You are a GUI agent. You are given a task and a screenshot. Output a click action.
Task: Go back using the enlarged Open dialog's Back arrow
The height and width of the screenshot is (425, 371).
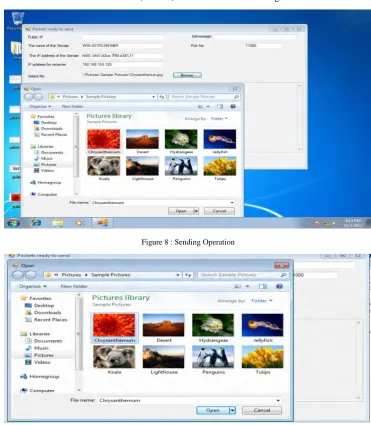click(x=18, y=275)
